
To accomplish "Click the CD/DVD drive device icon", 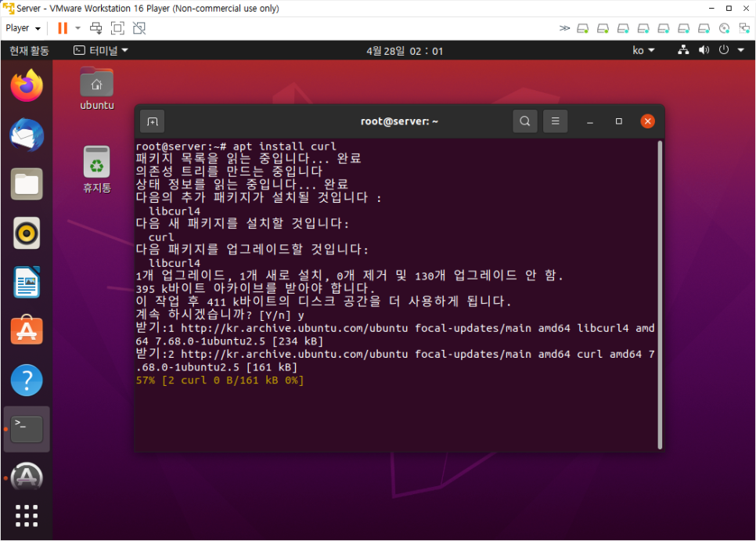I will click(x=724, y=28).
